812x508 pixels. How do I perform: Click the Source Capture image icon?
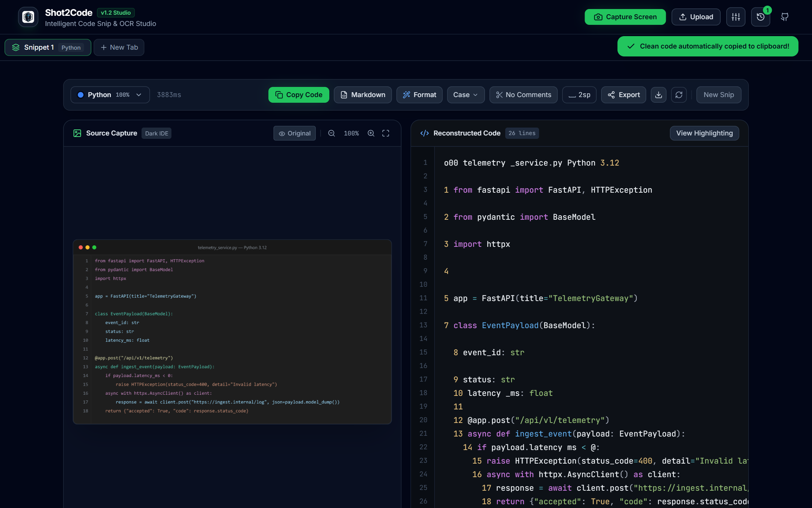pyautogui.click(x=77, y=133)
